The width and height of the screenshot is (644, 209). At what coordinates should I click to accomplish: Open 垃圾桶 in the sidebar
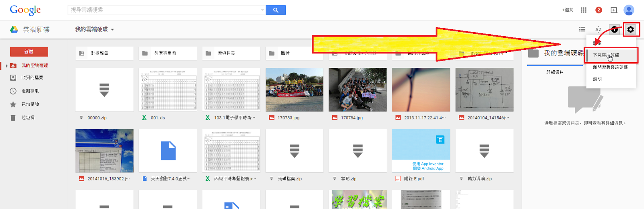click(28, 118)
